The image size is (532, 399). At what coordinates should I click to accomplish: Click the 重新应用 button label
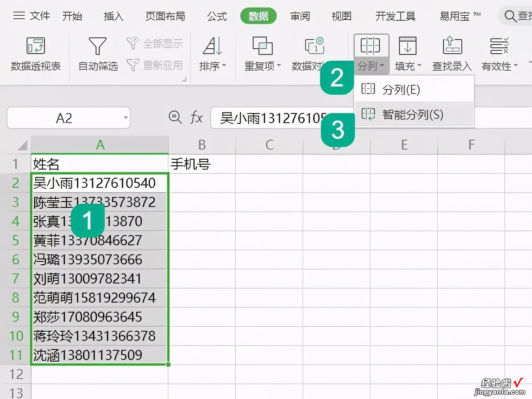(x=163, y=65)
